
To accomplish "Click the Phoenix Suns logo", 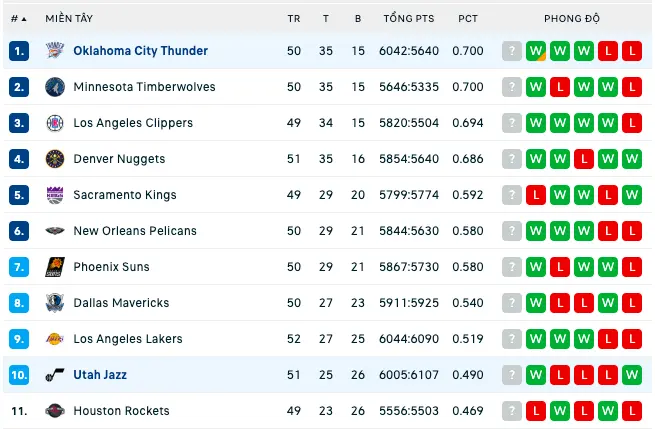I will pos(55,267).
